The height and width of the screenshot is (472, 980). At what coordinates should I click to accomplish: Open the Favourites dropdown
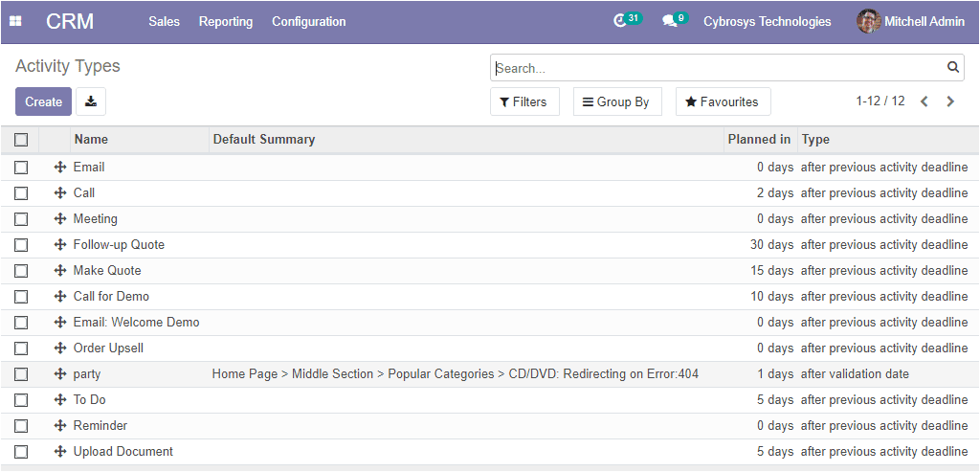tap(723, 101)
